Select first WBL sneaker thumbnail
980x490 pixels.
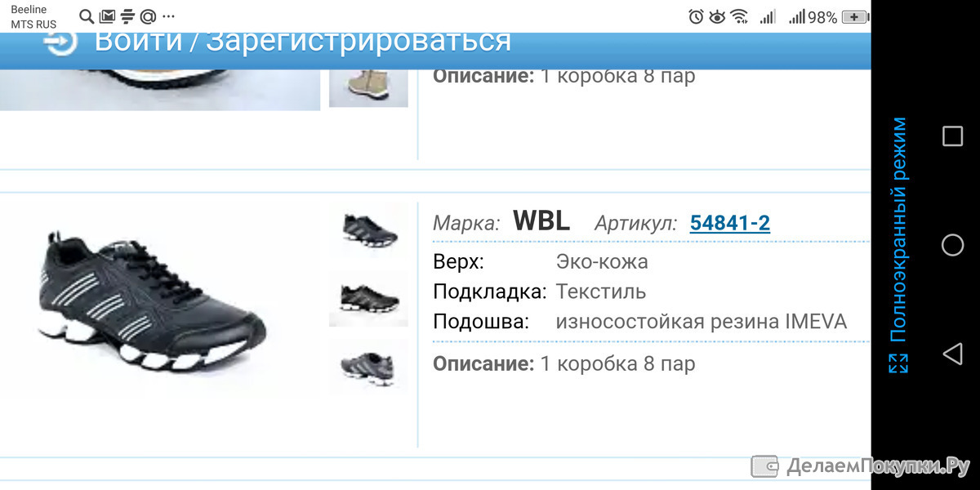pos(368,230)
